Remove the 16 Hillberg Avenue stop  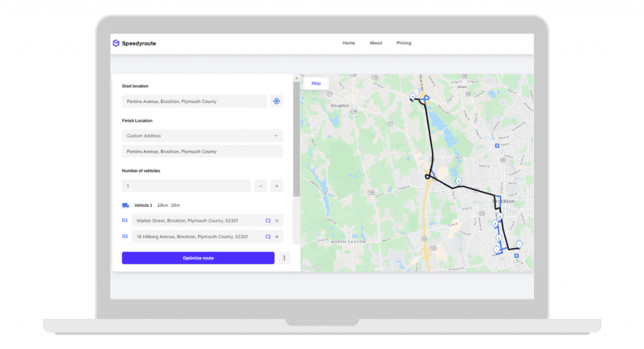pyautogui.click(x=277, y=237)
